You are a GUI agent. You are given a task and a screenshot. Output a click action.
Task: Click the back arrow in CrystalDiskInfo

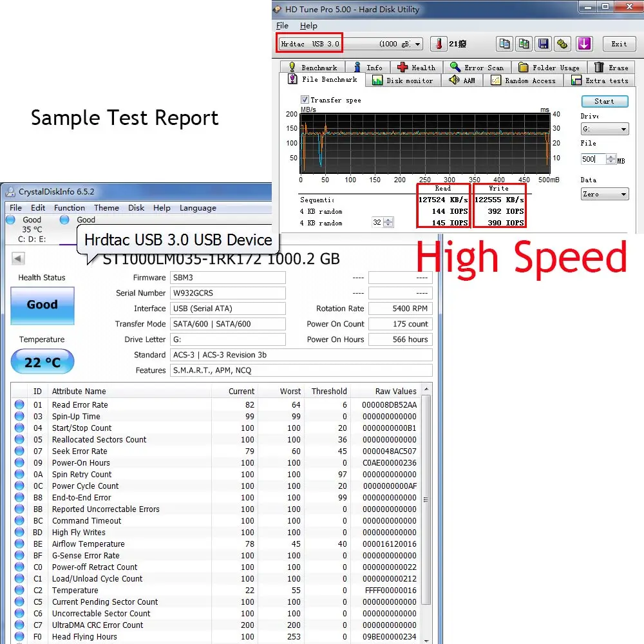click(x=17, y=258)
